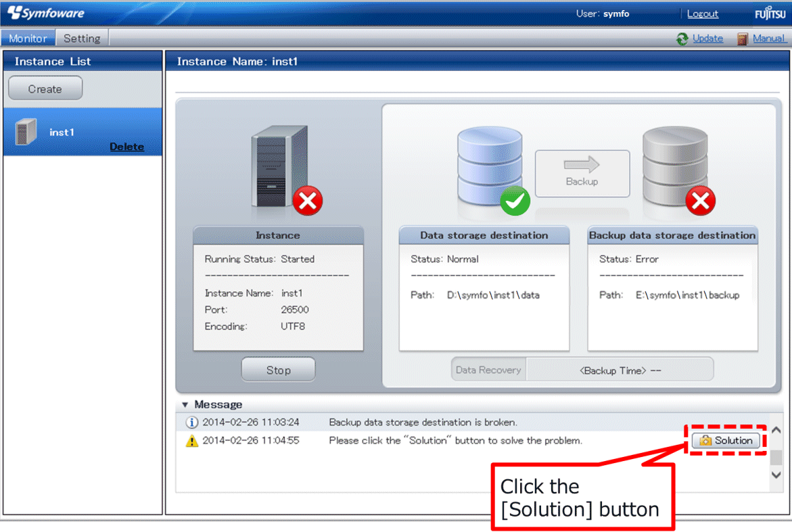The height and width of the screenshot is (532, 792).
Task: Click the "Instance Name: inst1" panel header
Action: pyautogui.click(x=477, y=61)
